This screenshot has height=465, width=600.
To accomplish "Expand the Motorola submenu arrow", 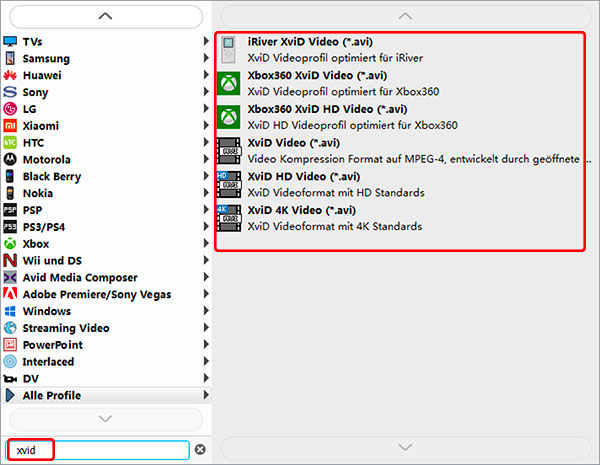I will point(206,159).
